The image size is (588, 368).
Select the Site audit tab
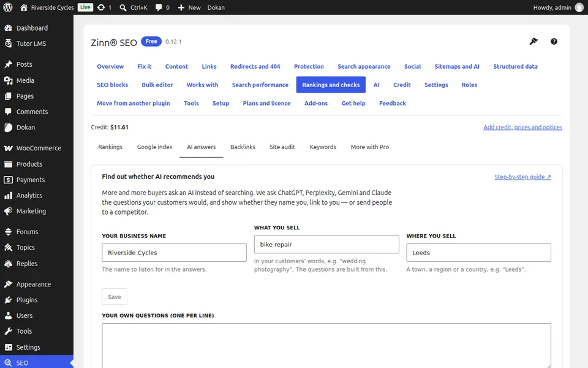click(x=282, y=147)
